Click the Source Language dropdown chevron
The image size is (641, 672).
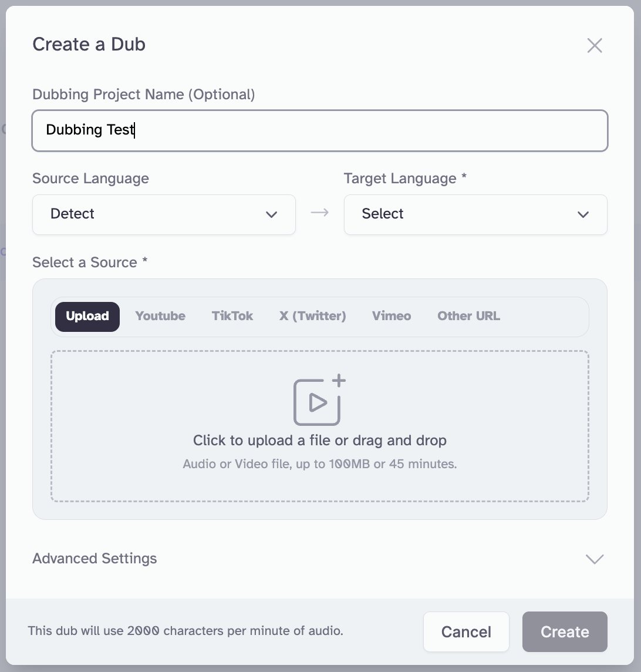tap(271, 214)
